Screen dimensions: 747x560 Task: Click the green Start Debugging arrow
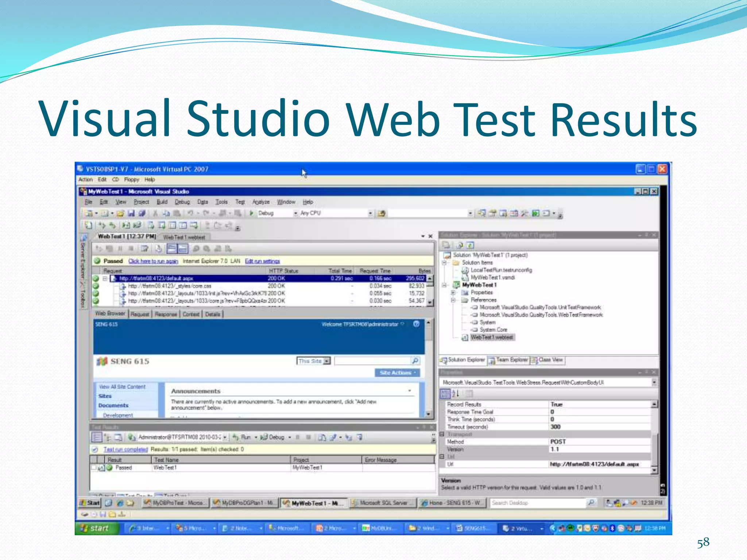[x=251, y=213]
